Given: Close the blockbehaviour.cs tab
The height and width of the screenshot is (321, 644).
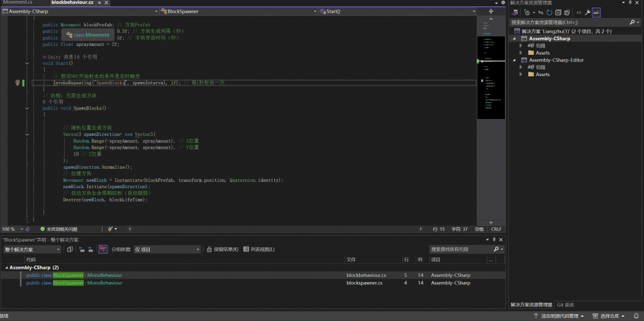Looking at the screenshot, I should (106, 3).
